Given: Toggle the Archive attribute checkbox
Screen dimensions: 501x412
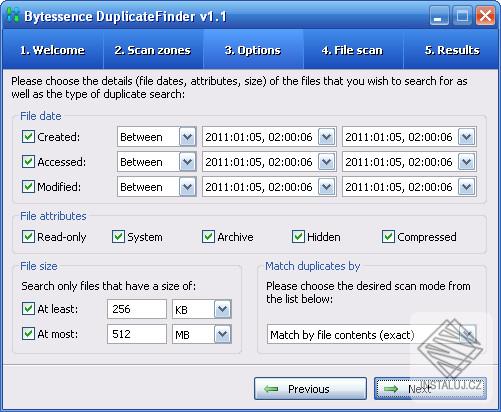Looking at the screenshot, I should [x=208, y=237].
